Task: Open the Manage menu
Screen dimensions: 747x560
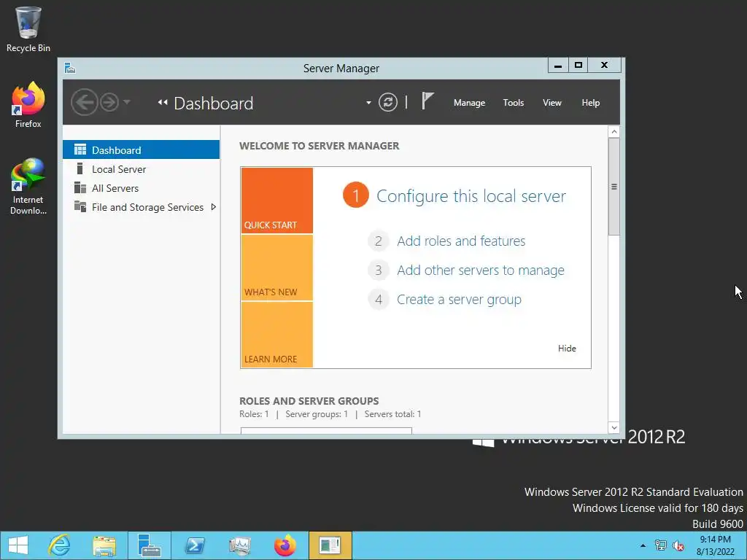Action: point(469,103)
